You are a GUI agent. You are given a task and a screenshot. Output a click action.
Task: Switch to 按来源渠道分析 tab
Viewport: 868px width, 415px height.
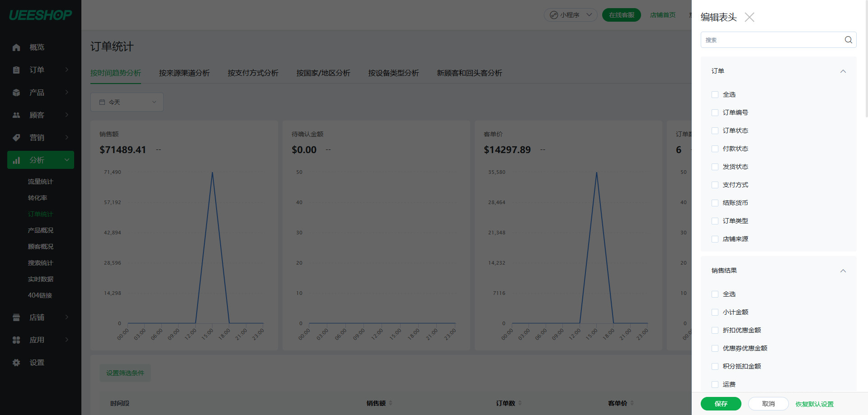[x=184, y=73]
